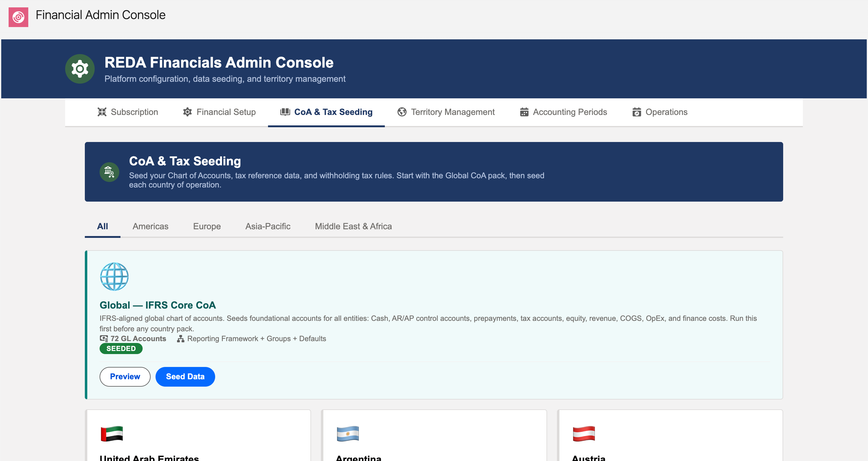
Task: Click Preview on the Global IFRS card
Action: click(125, 377)
